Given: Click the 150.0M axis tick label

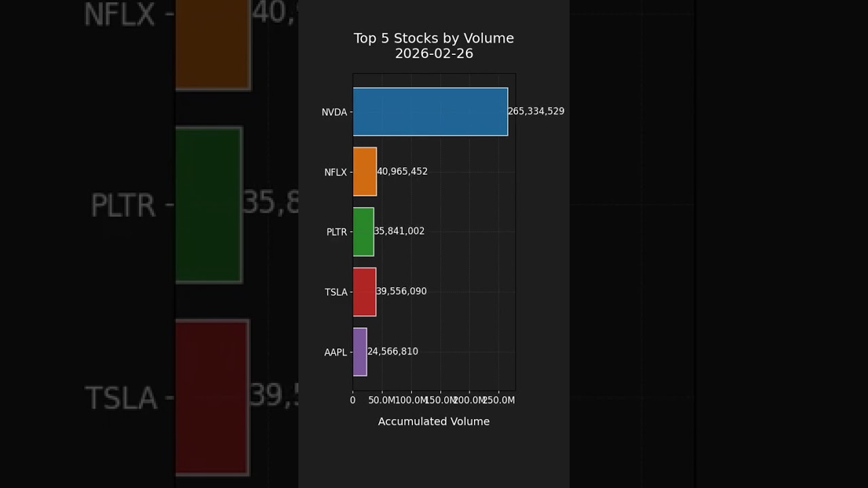Looking at the screenshot, I should (x=441, y=401).
